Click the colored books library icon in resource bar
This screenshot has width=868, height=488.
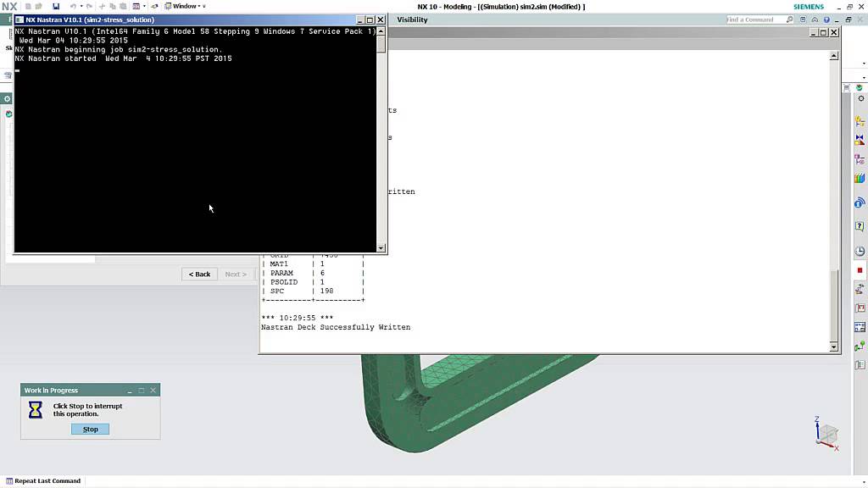click(860, 178)
